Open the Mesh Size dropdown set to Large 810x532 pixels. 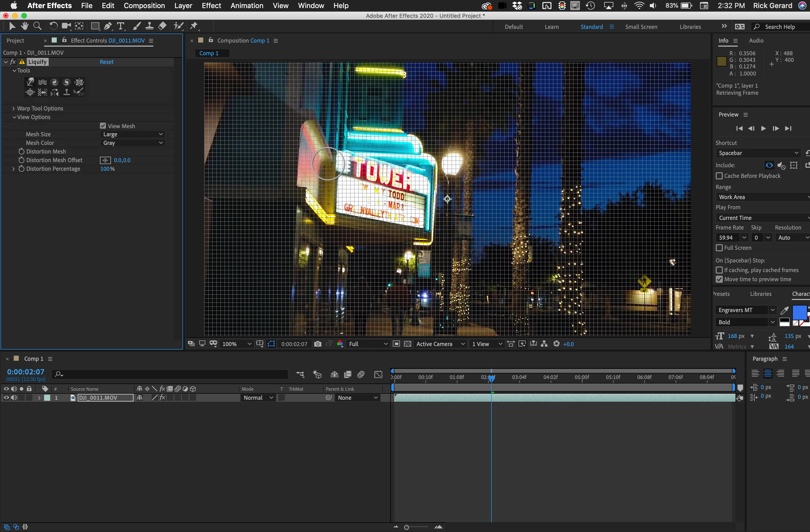coord(133,134)
